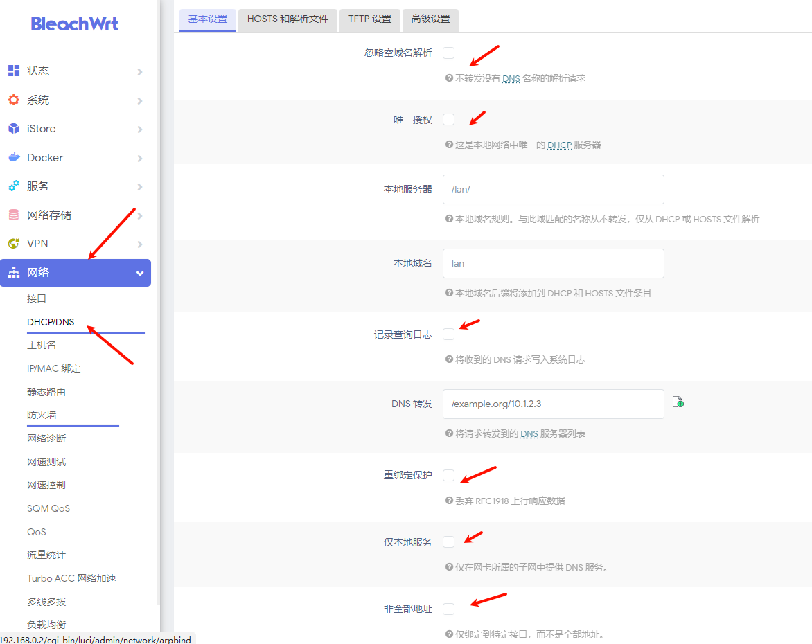Click the 网络存储 database icon
Image resolution: width=812 pixels, height=644 pixels.
[x=14, y=215]
